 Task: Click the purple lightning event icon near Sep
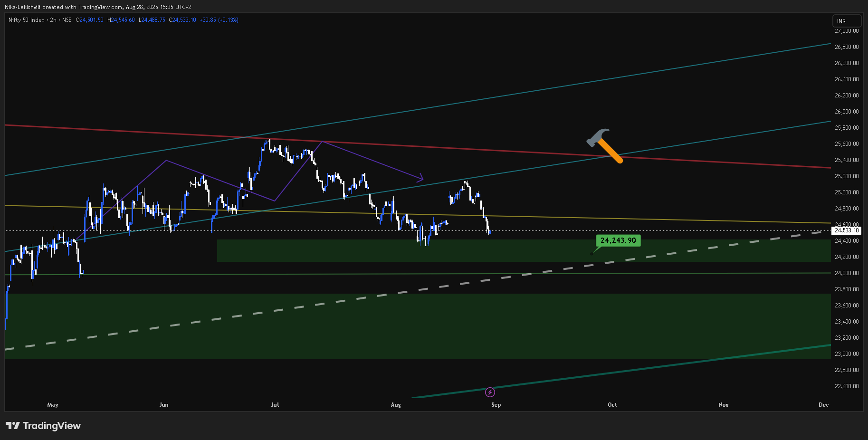click(490, 392)
